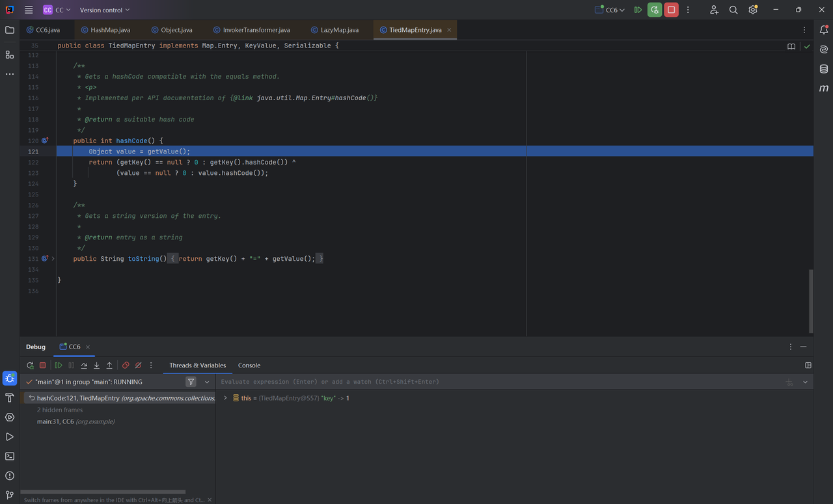This screenshot has width=833, height=504.
Task: Open Search Everywhere magnifier
Action: 733,10
